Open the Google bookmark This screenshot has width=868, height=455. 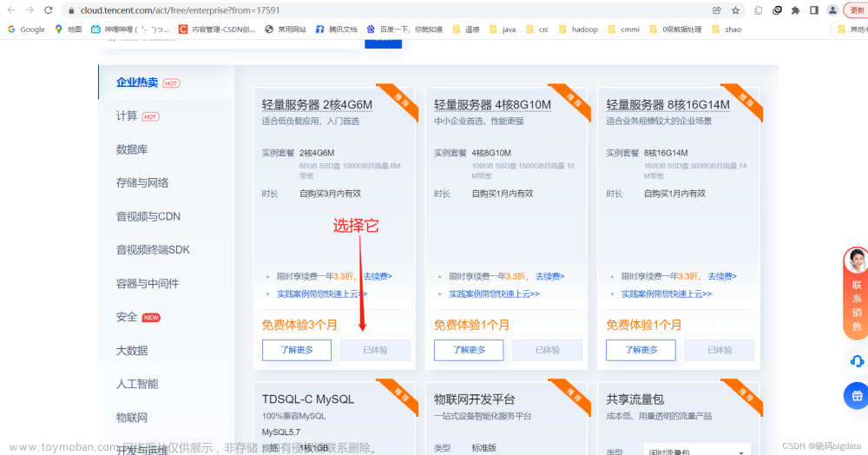click(26, 30)
